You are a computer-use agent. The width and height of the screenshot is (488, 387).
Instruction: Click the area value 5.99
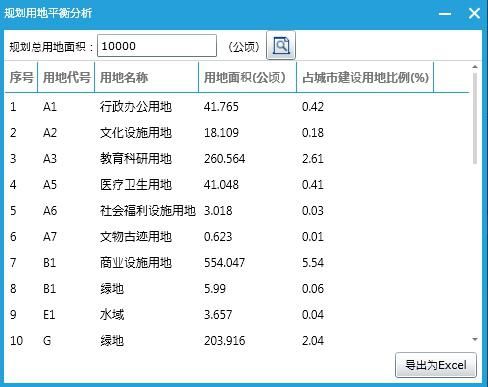pos(215,289)
